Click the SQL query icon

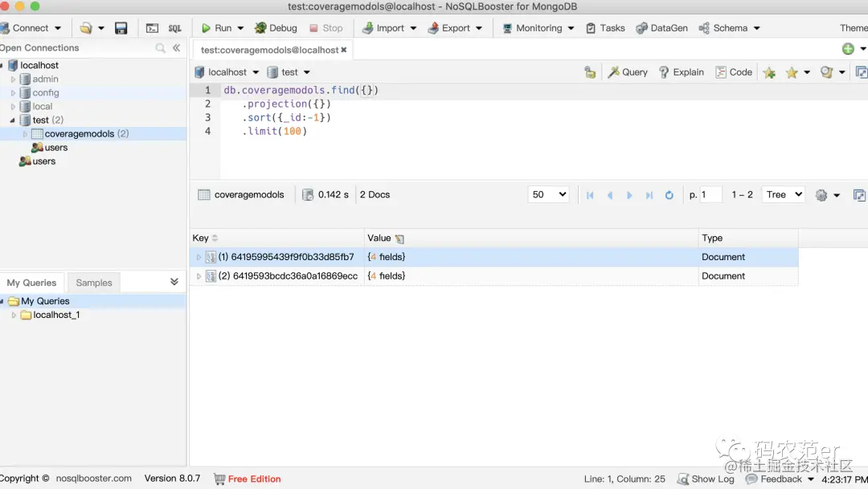coord(175,28)
